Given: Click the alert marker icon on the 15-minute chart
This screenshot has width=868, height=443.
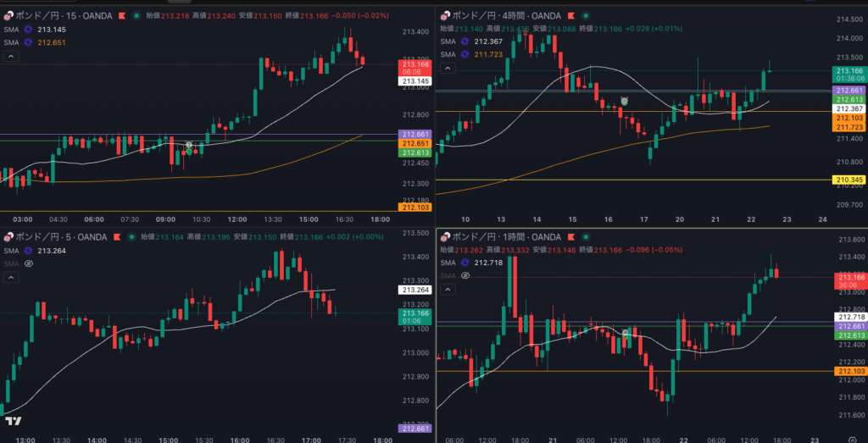Looking at the screenshot, I should tap(189, 145).
